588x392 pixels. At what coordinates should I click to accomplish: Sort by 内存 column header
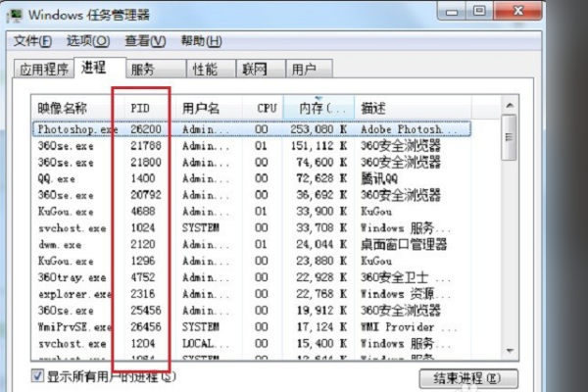click(318, 109)
